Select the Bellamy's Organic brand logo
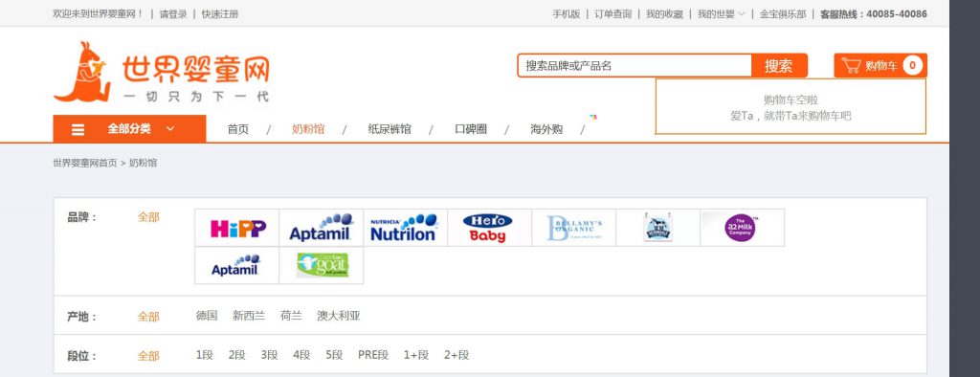The height and width of the screenshot is (377, 980). (574, 228)
